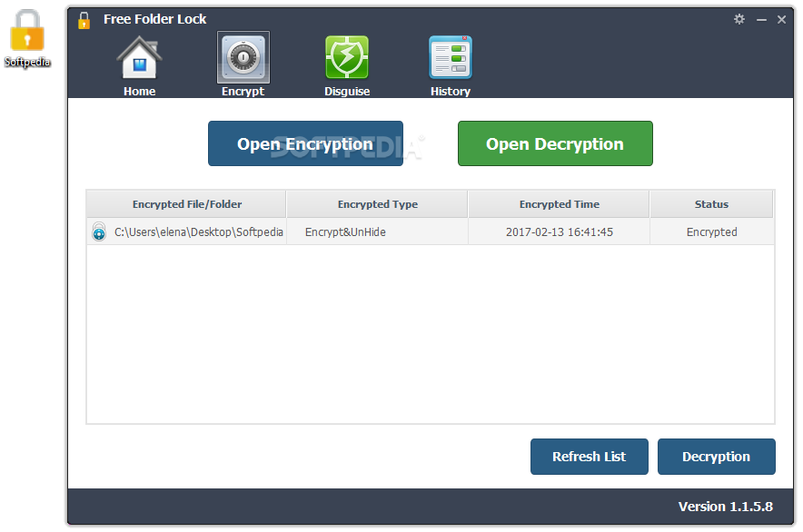Open the Disguise lightning icon
This screenshot has width=803, height=532.
point(347,57)
